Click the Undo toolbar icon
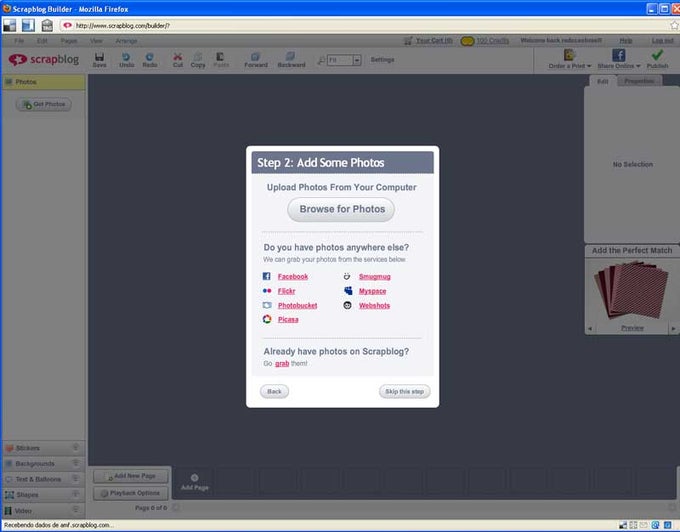The height and width of the screenshot is (532, 680). 126,57
